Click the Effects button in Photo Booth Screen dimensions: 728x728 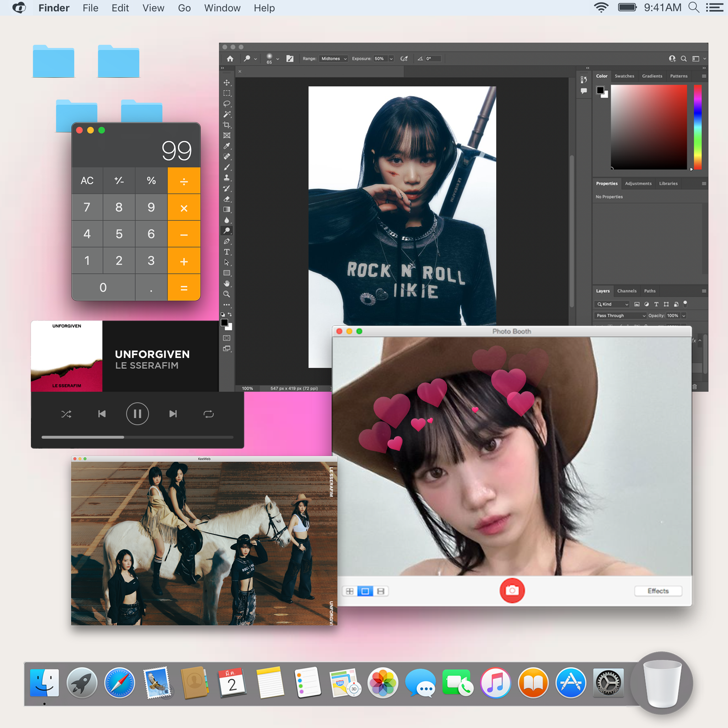658,590
